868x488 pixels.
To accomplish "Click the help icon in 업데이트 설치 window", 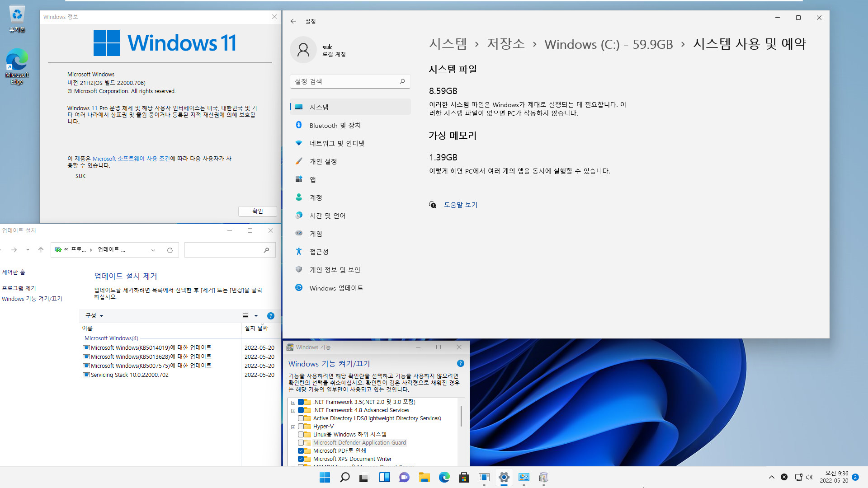I will (x=271, y=316).
